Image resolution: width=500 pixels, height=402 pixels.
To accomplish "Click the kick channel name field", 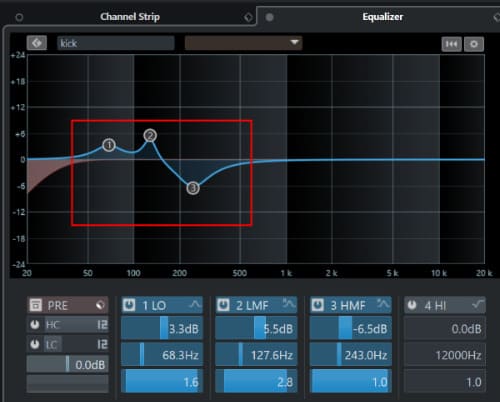I will click(116, 43).
